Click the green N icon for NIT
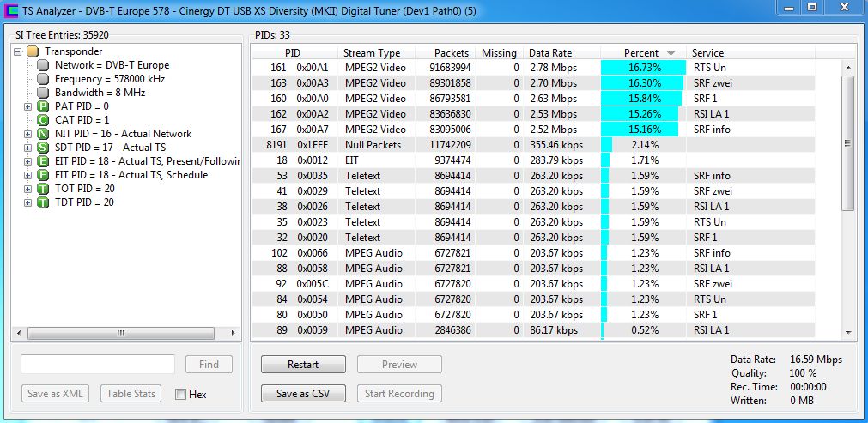 tap(42, 134)
